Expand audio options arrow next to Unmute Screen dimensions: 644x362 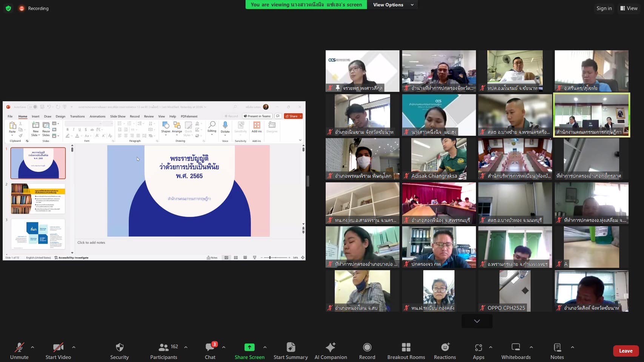click(32, 347)
